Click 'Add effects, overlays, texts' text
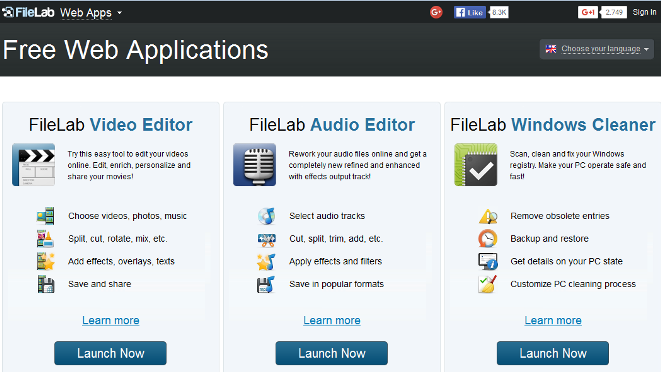 pyautogui.click(x=121, y=261)
